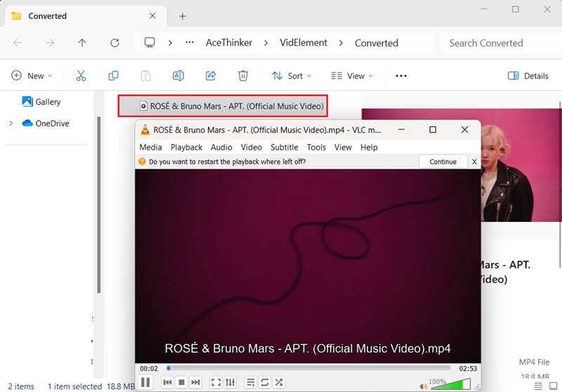Go forward in File Explorer
This screenshot has height=392, width=562.
pos(50,43)
